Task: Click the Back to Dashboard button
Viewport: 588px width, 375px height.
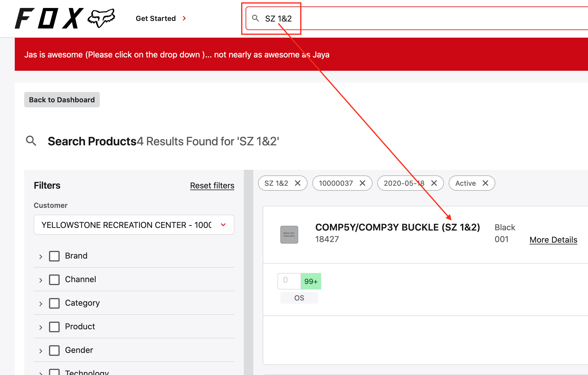Action: pyautogui.click(x=62, y=100)
